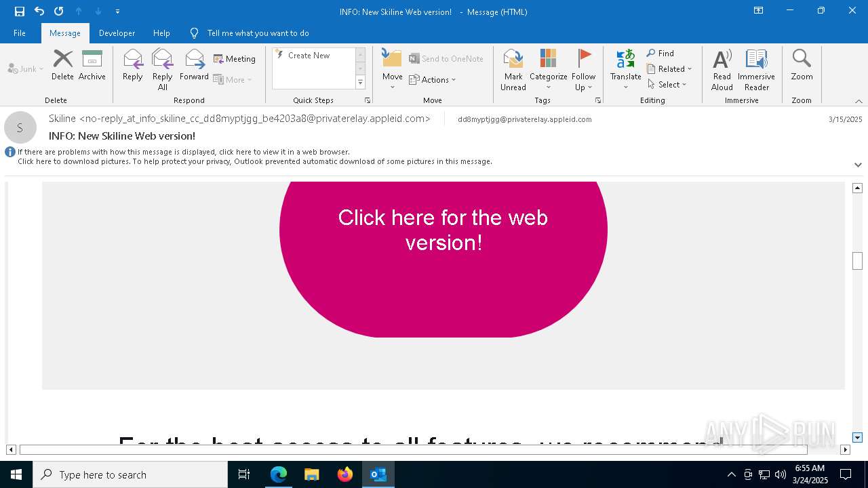This screenshot has height=488, width=868.
Task: Open the Follow Up flag menu
Action: (x=583, y=70)
